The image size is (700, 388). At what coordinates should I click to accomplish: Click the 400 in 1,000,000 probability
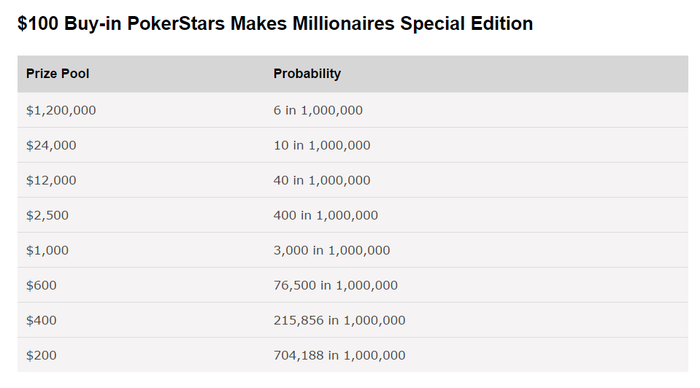(x=326, y=215)
